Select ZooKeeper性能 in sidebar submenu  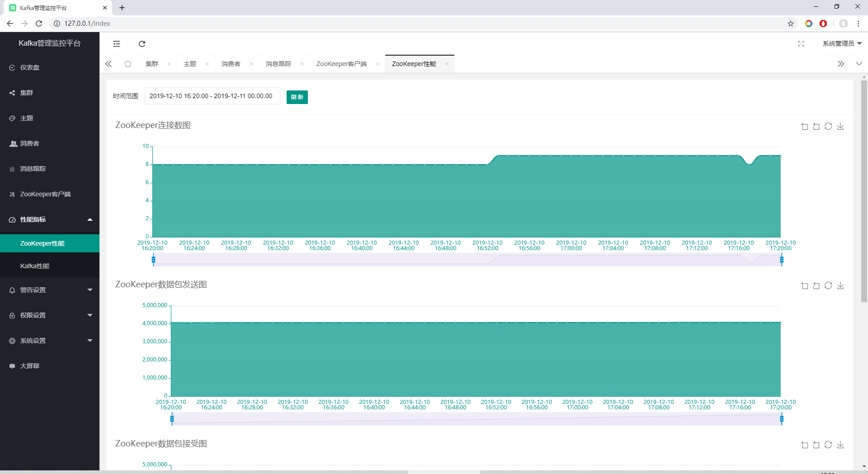point(50,243)
